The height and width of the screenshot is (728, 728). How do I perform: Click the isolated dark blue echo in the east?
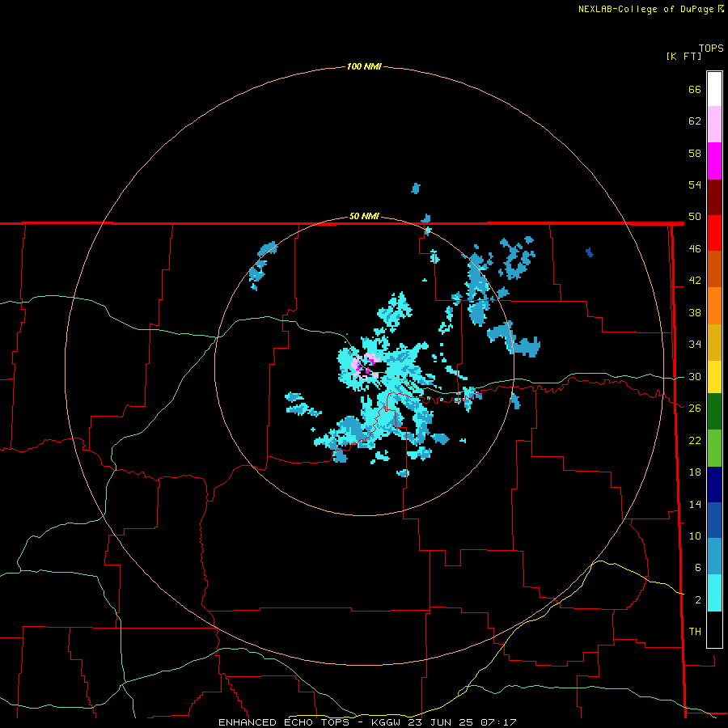coord(589,252)
